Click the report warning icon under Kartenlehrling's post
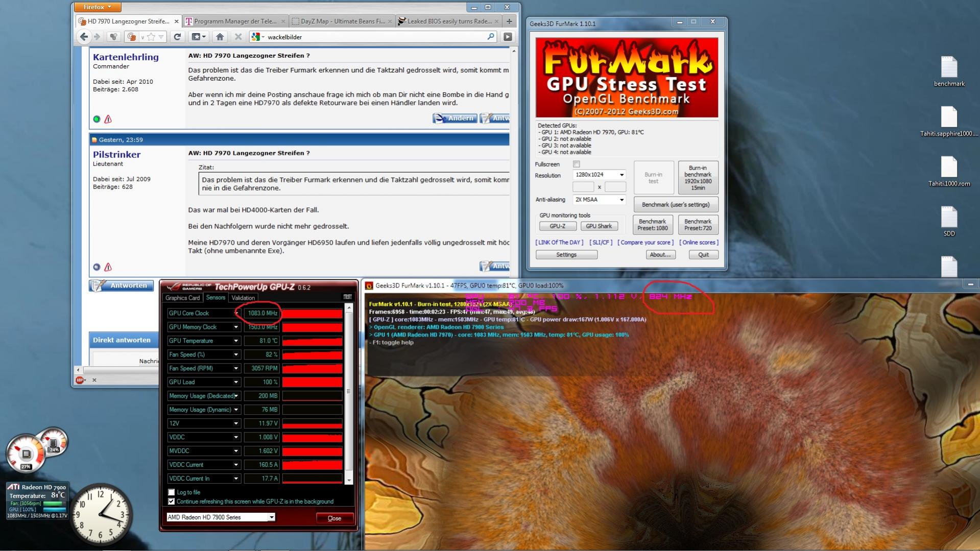Screen dimensions: 980x551 (x=108, y=119)
